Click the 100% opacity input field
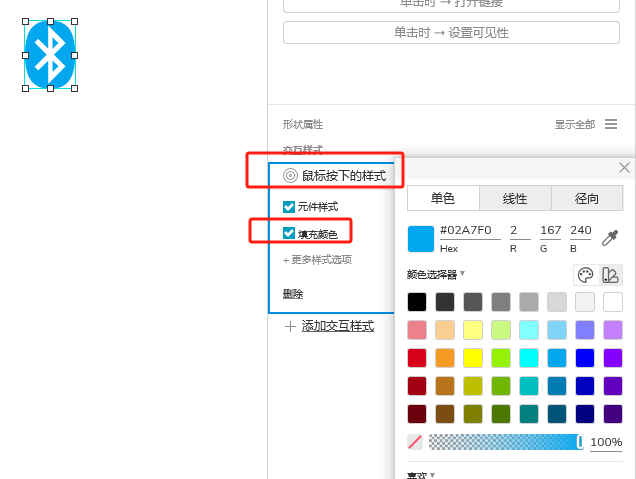This screenshot has width=636, height=479. coord(606,442)
